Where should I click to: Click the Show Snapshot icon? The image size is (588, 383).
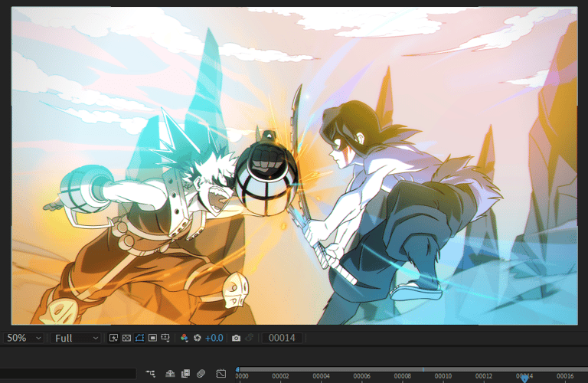pyautogui.click(x=249, y=338)
